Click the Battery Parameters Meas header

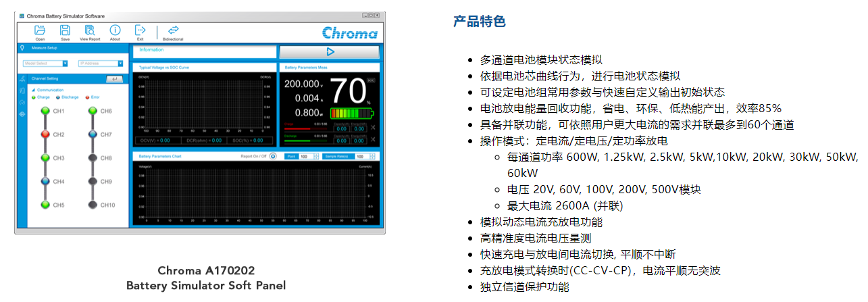[330, 68]
